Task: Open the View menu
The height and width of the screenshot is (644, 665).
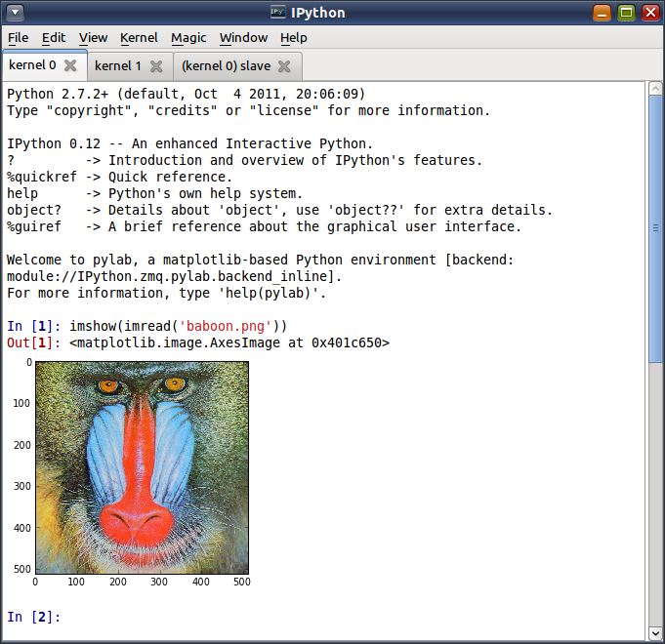Action: pyautogui.click(x=93, y=37)
